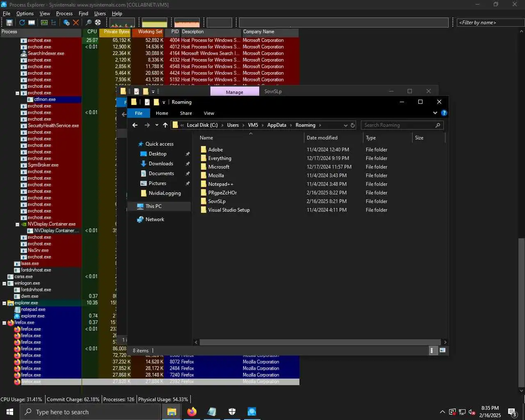The height and width of the screenshot is (420, 525).
Task: Select the SovrSLp folder
Action: 217,201
